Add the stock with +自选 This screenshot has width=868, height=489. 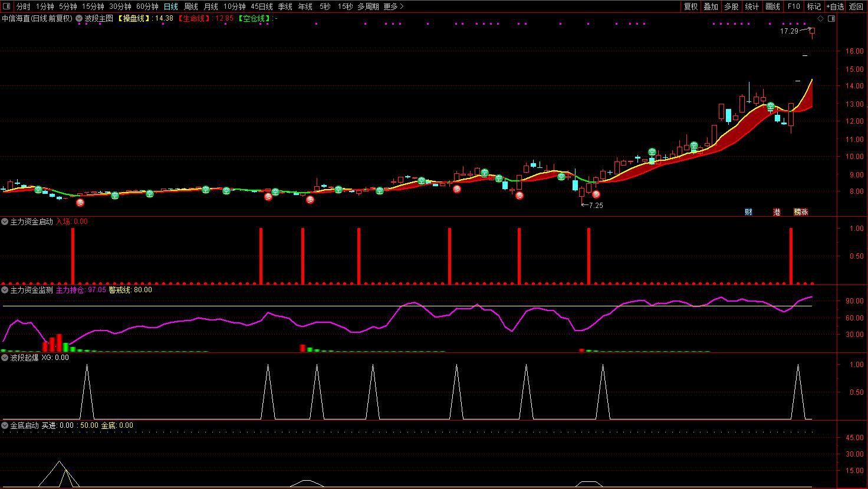tap(835, 6)
